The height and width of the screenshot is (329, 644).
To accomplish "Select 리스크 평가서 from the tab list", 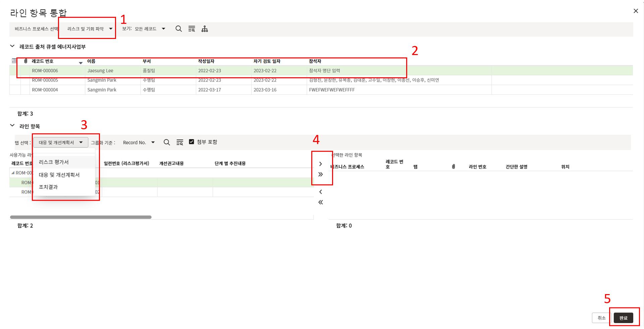I will coord(54,162).
